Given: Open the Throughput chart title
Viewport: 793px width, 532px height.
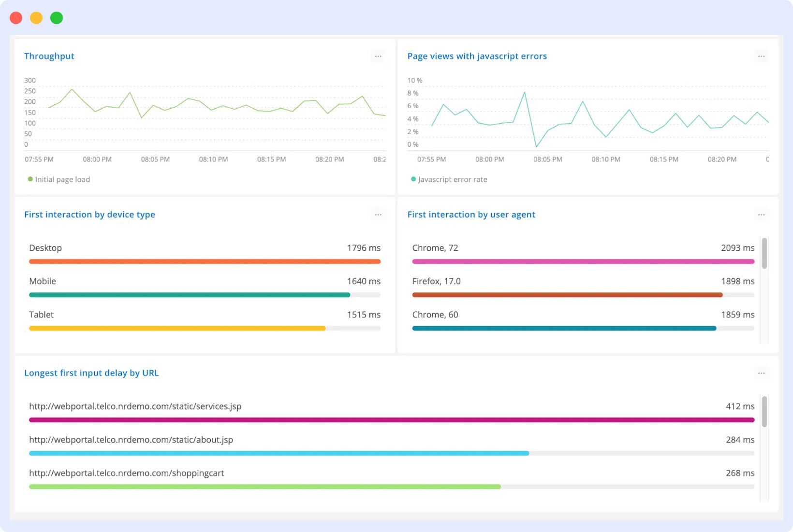Looking at the screenshot, I should point(49,56).
